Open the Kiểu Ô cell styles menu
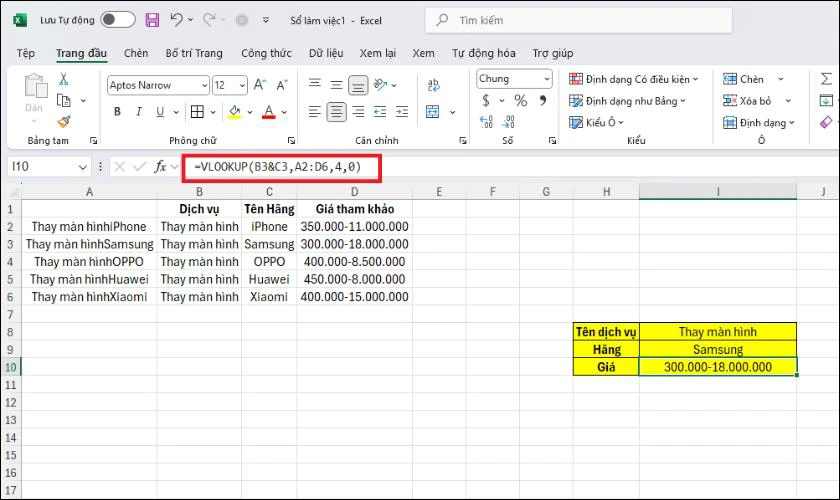840x500 pixels. (x=596, y=122)
